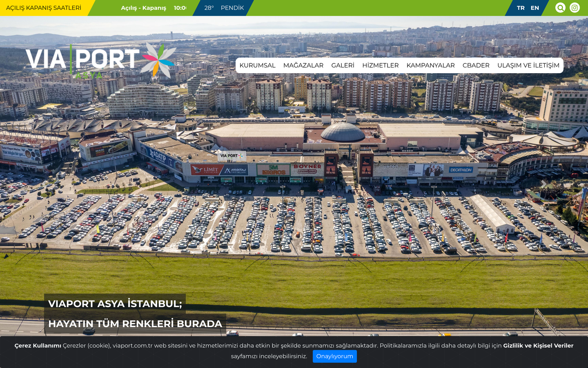Click the colorful pinwheel logo emblem
The image size is (588, 368).
159,60
